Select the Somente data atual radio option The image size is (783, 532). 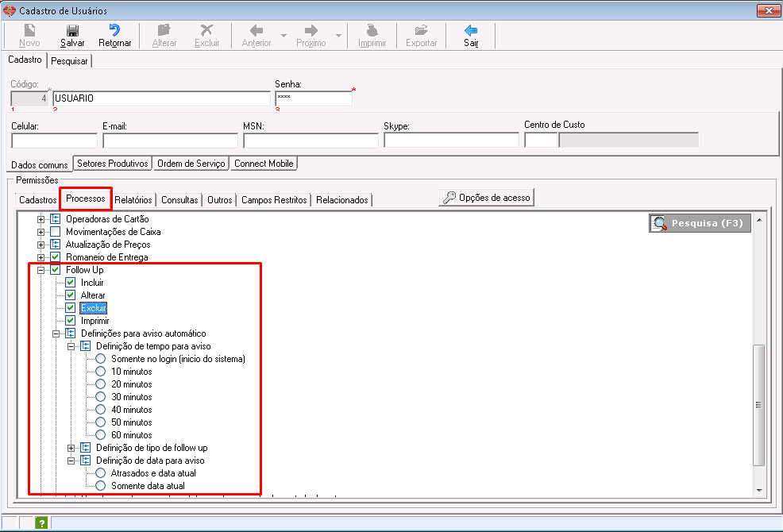click(x=100, y=485)
